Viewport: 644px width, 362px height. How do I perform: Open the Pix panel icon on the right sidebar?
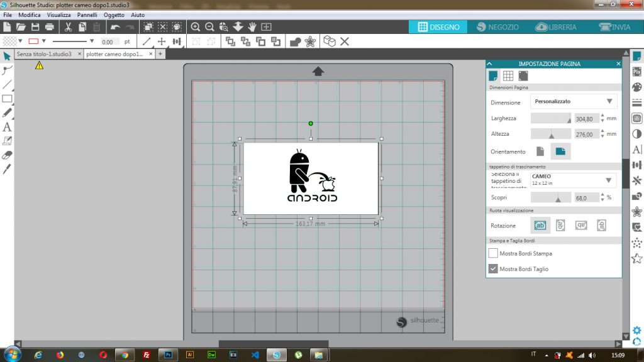click(637, 72)
